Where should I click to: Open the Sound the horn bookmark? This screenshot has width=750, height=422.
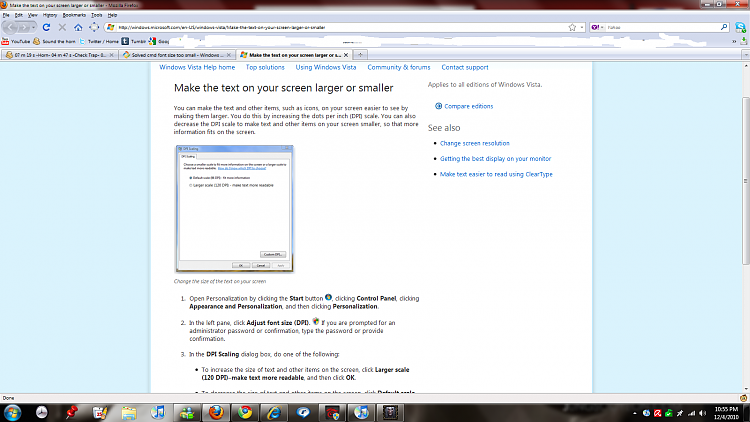(54, 41)
